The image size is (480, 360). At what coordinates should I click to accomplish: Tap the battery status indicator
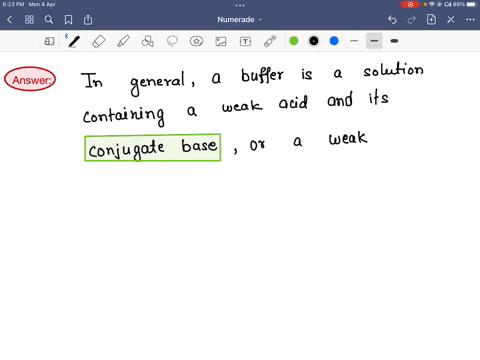pyautogui.click(x=465, y=5)
